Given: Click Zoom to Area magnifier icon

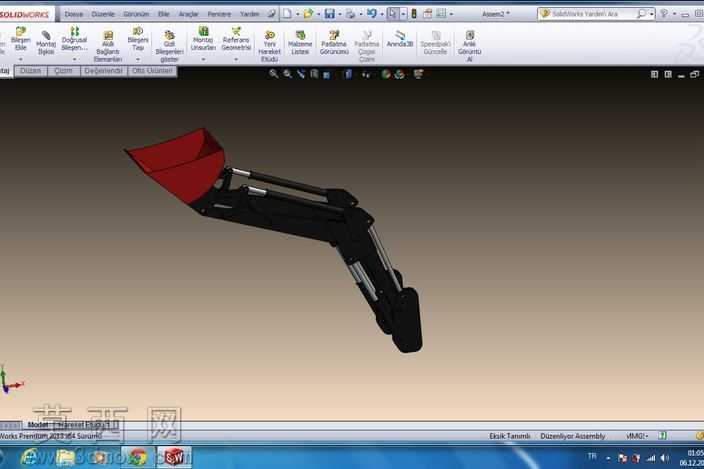Looking at the screenshot, I should [287, 74].
